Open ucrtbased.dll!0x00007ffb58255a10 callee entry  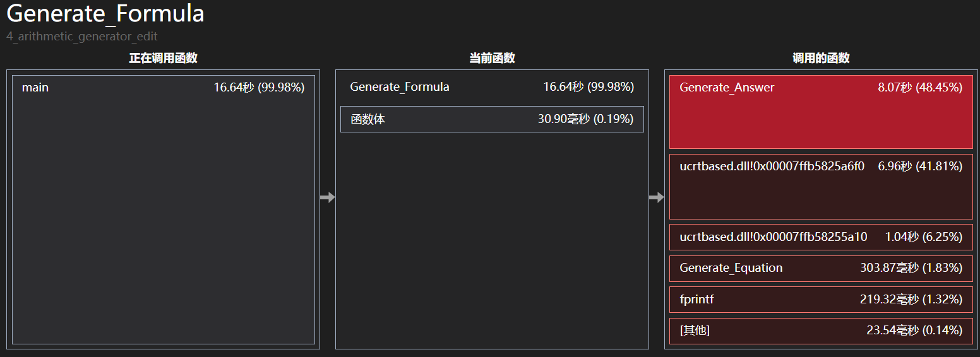(820, 237)
